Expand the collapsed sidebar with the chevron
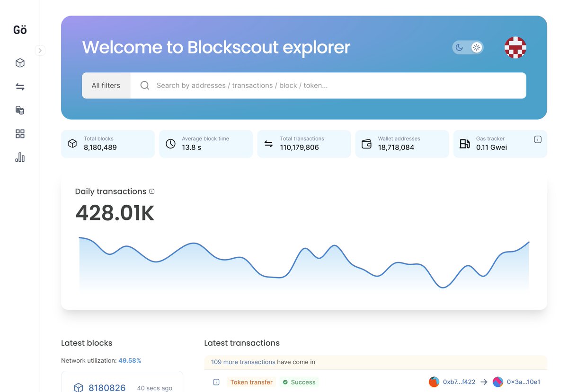 coord(40,50)
